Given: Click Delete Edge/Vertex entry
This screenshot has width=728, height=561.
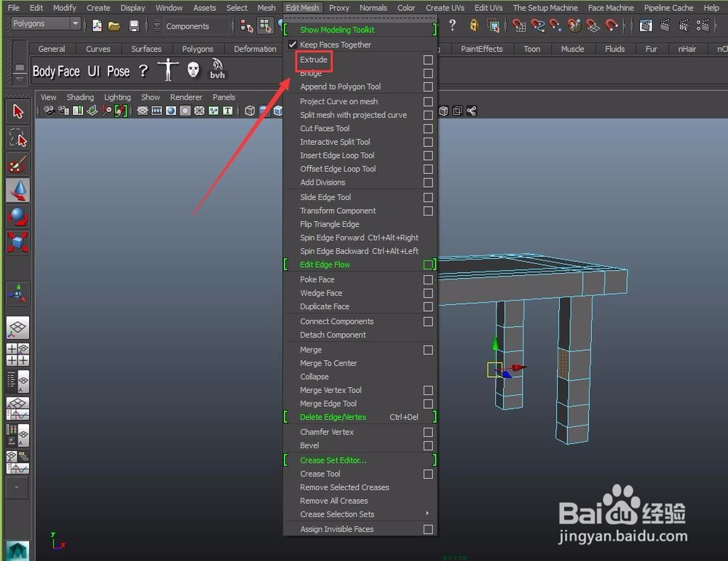Looking at the screenshot, I should tap(333, 417).
